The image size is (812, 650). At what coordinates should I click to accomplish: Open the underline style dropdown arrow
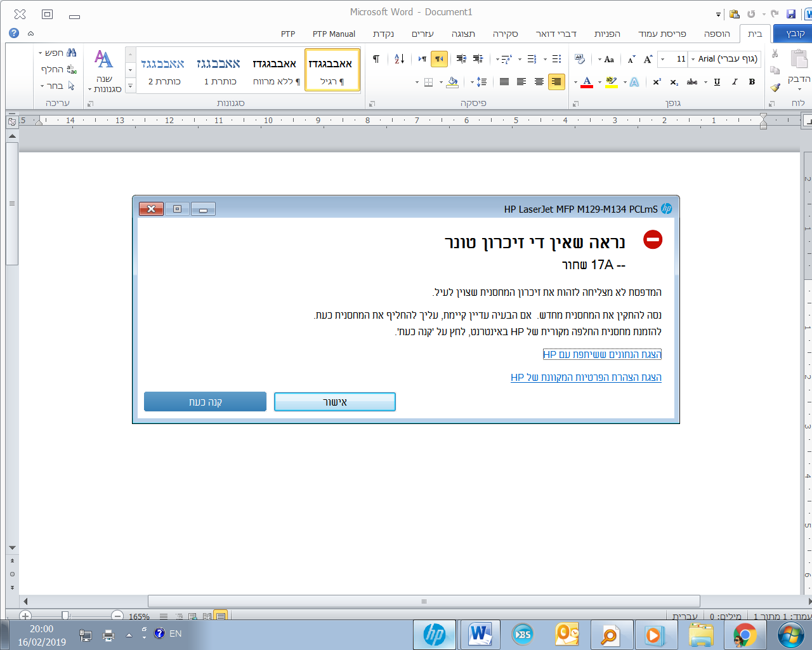[x=705, y=82]
